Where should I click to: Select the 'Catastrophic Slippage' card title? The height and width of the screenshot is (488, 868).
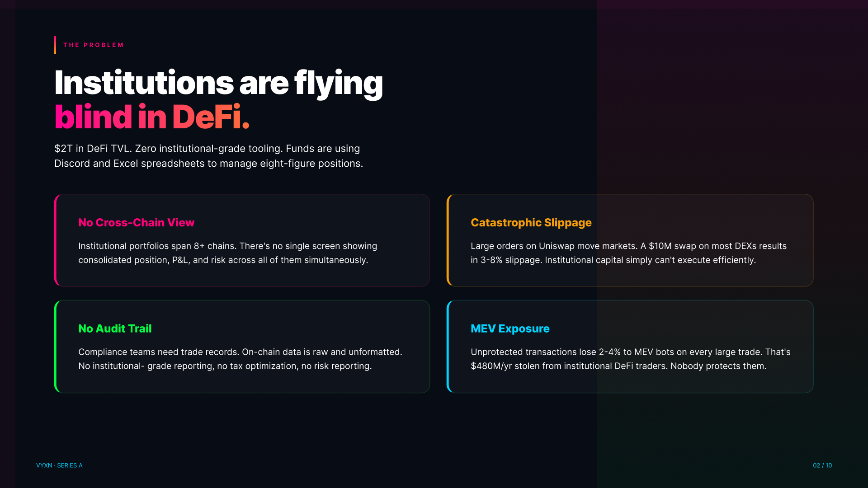click(x=531, y=222)
